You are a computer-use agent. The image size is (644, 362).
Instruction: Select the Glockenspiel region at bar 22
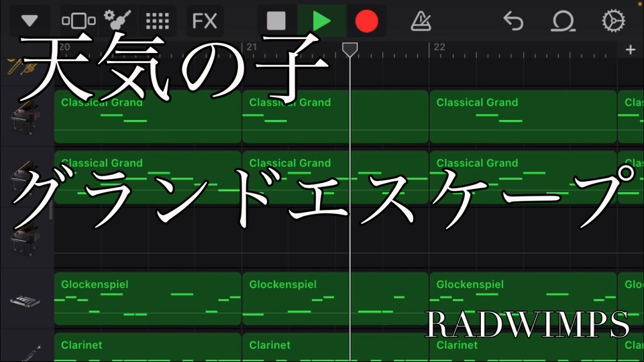click(523, 299)
